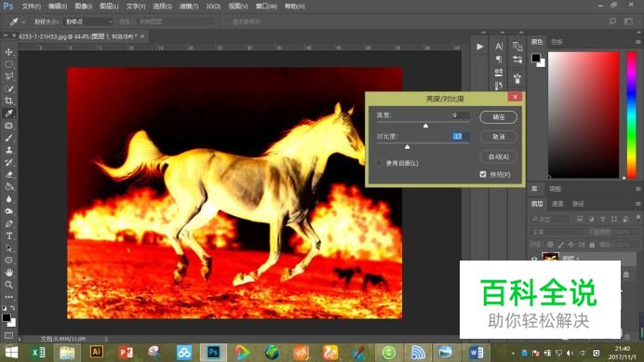Open the Paragraph panel icon
The height and width of the screenshot is (362, 644).
[x=499, y=60]
